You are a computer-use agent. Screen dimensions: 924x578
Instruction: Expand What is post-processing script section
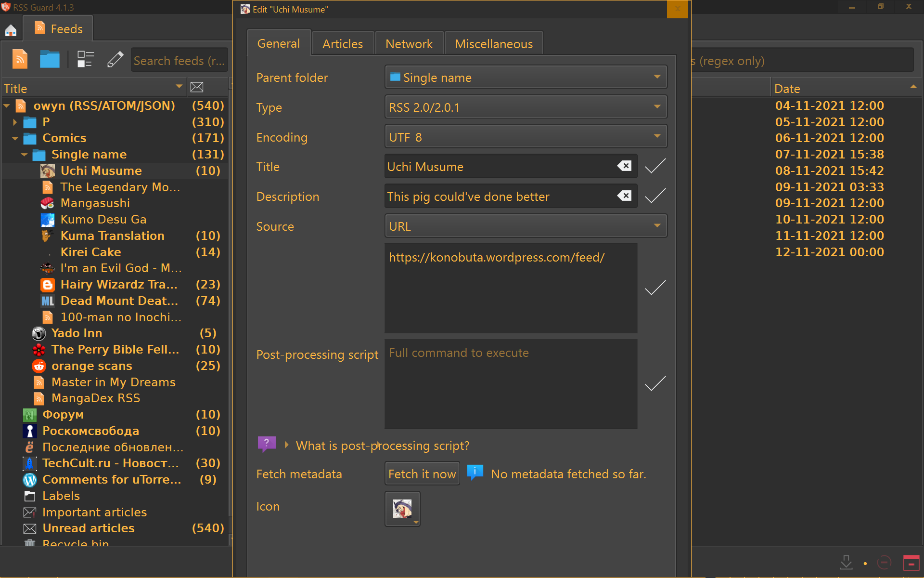(x=287, y=445)
